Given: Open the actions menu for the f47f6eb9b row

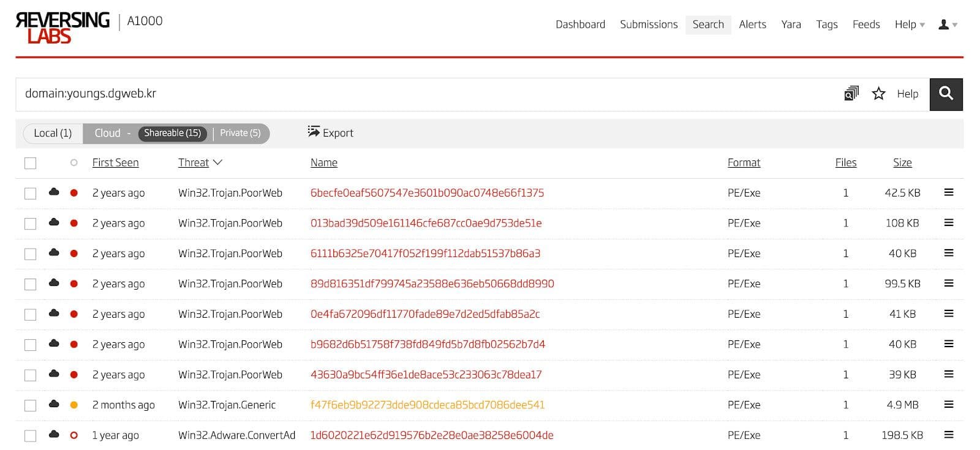Looking at the screenshot, I should 949,405.
